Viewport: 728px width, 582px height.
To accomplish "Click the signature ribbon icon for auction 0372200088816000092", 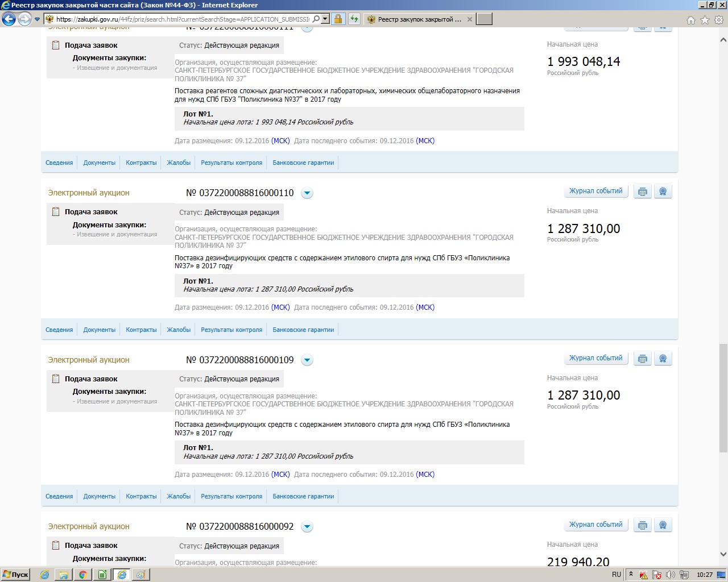I will point(663,525).
